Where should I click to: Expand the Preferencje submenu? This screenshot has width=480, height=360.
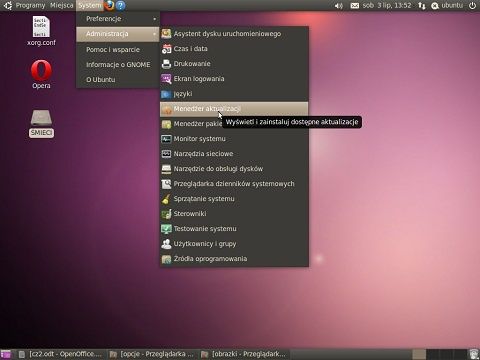pos(118,19)
